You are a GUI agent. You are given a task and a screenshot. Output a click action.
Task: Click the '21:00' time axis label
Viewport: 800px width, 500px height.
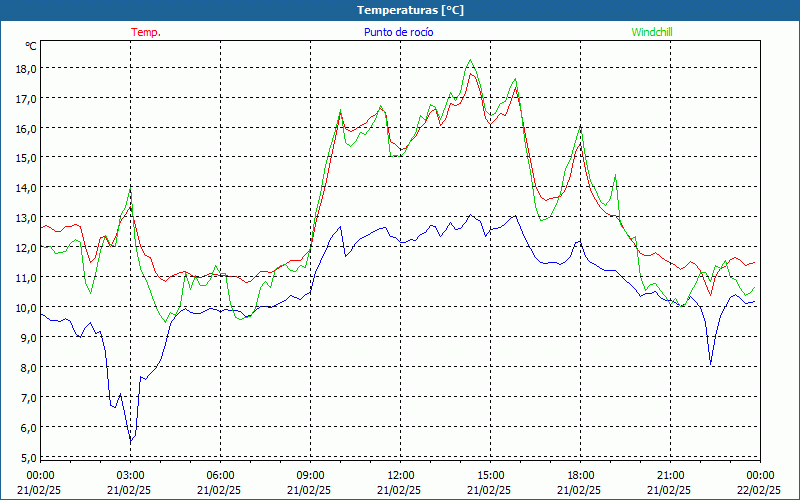coord(670,476)
